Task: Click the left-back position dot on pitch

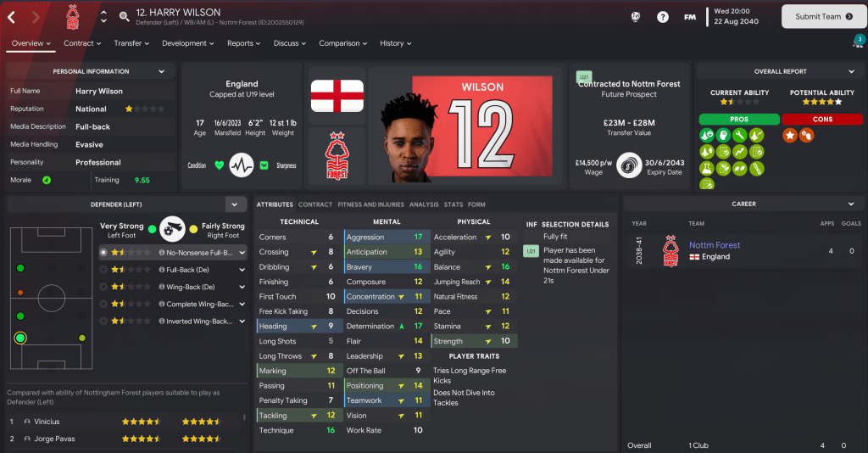Action: (20, 338)
